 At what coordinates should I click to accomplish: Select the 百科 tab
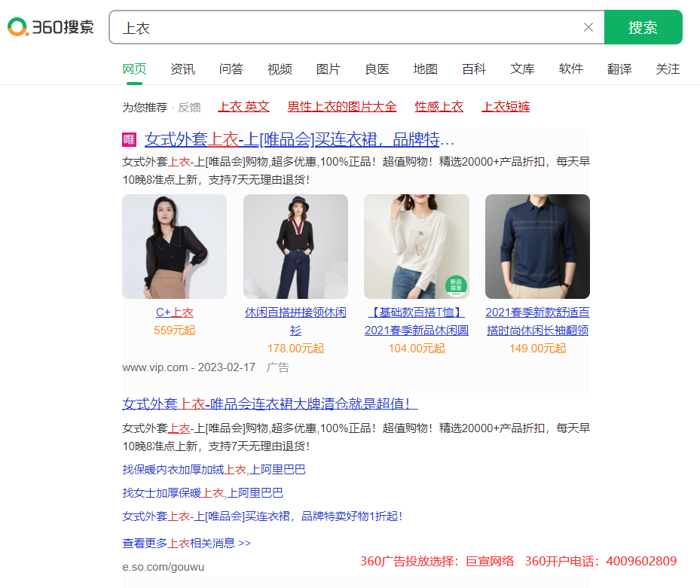(473, 69)
